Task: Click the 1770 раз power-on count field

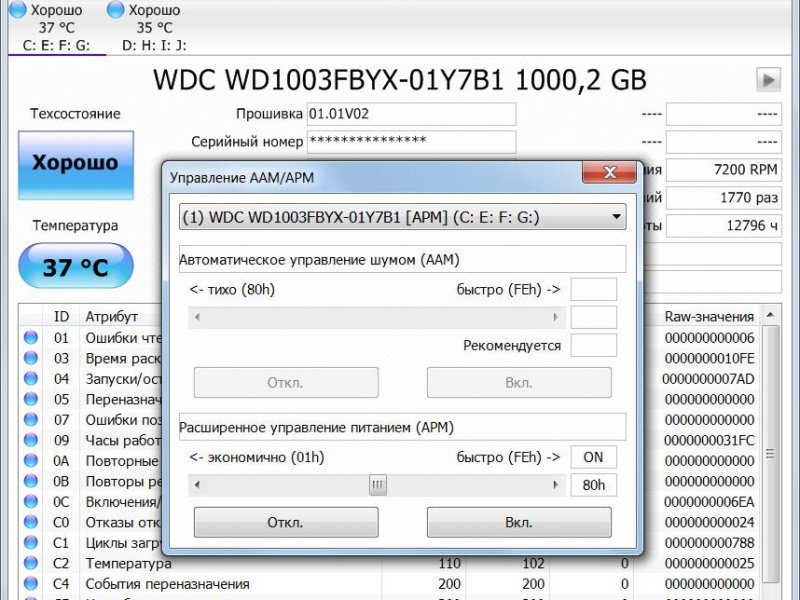Action: tap(723, 197)
